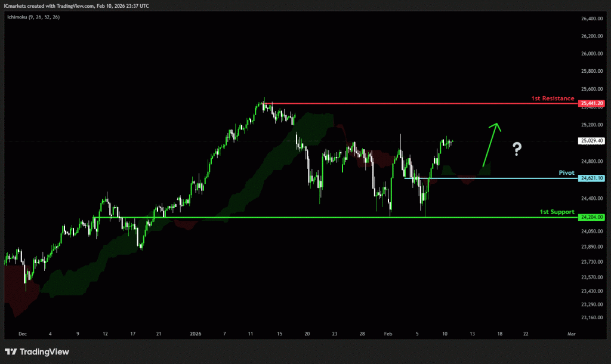Click the current price 25,029.40 tag
Image resolution: width=611 pixels, height=364 pixels.
[591, 141]
